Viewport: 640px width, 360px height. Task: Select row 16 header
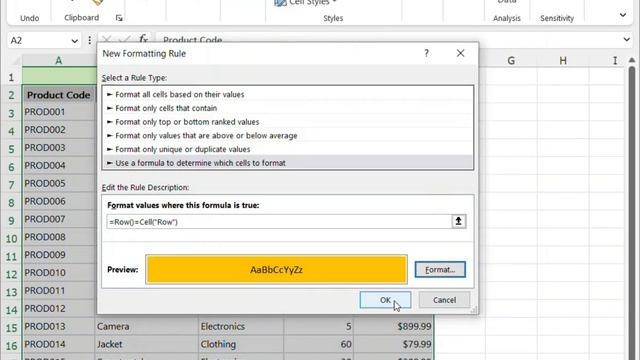11,345
